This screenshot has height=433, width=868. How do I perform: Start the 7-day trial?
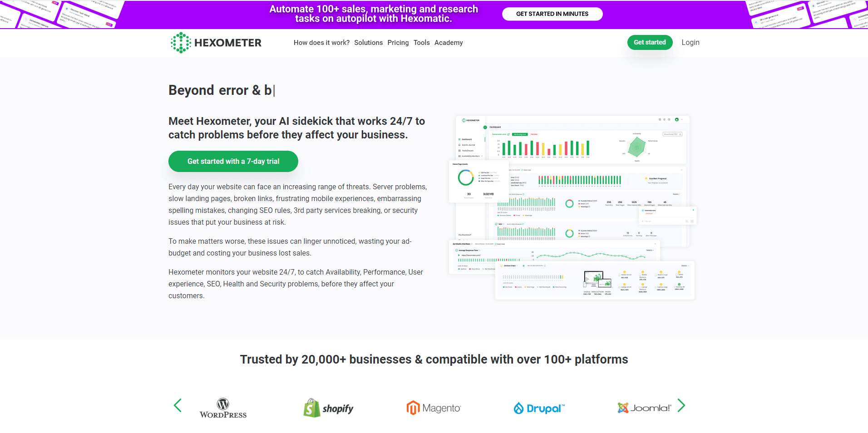click(x=233, y=161)
